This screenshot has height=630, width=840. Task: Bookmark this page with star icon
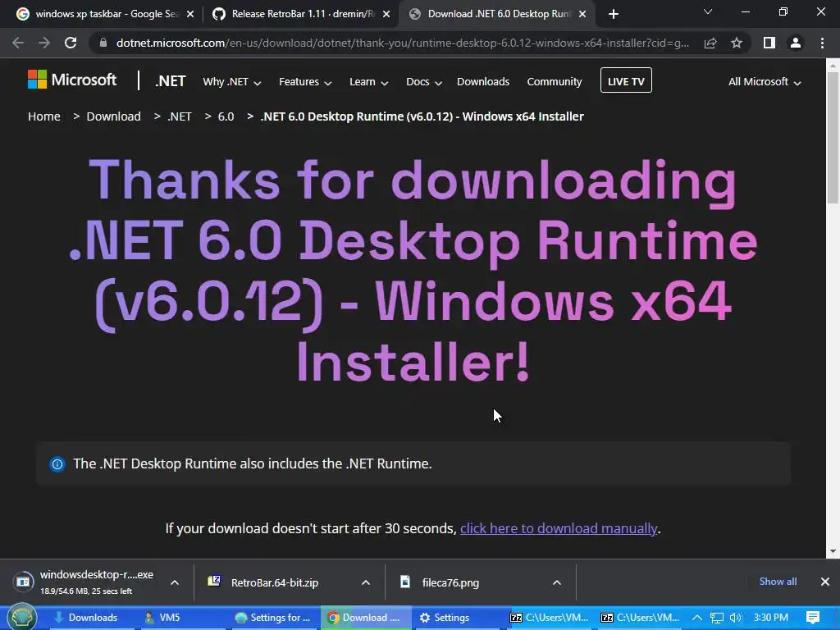(737, 43)
